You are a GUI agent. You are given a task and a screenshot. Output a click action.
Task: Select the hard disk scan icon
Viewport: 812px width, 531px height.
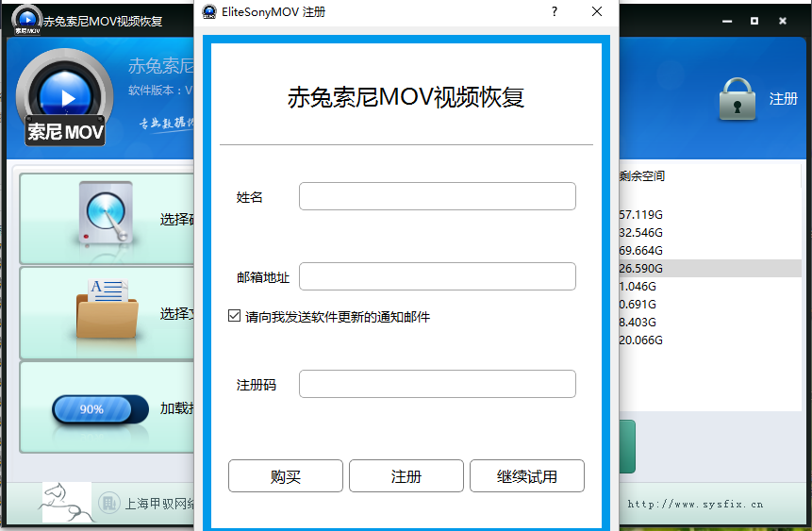coord(106,213)
